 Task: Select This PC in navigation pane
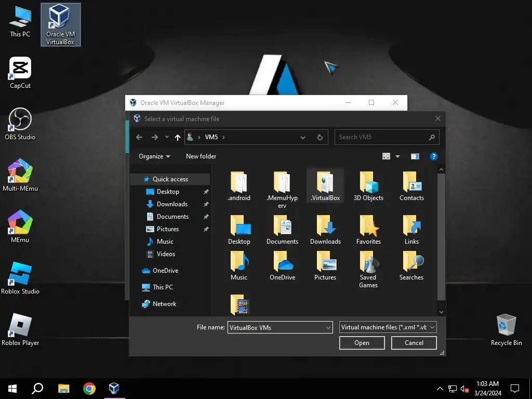(163, 287)
